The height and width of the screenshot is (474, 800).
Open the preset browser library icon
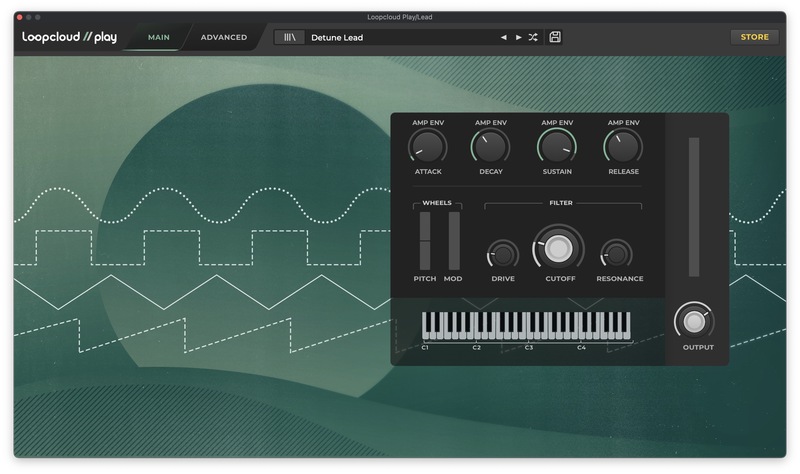click(290, 38)
